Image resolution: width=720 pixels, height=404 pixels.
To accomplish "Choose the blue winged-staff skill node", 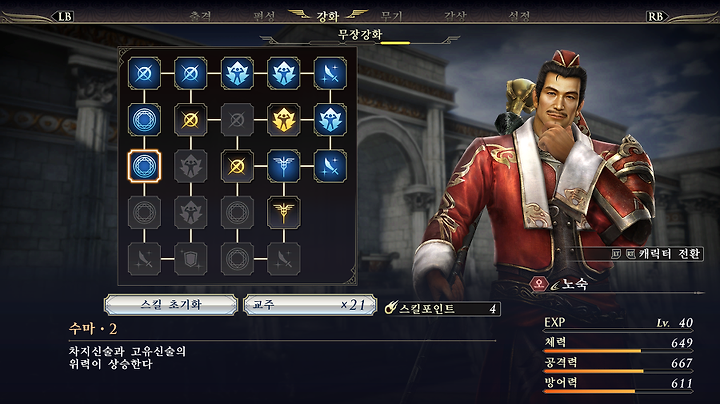I will coord(283,166).
